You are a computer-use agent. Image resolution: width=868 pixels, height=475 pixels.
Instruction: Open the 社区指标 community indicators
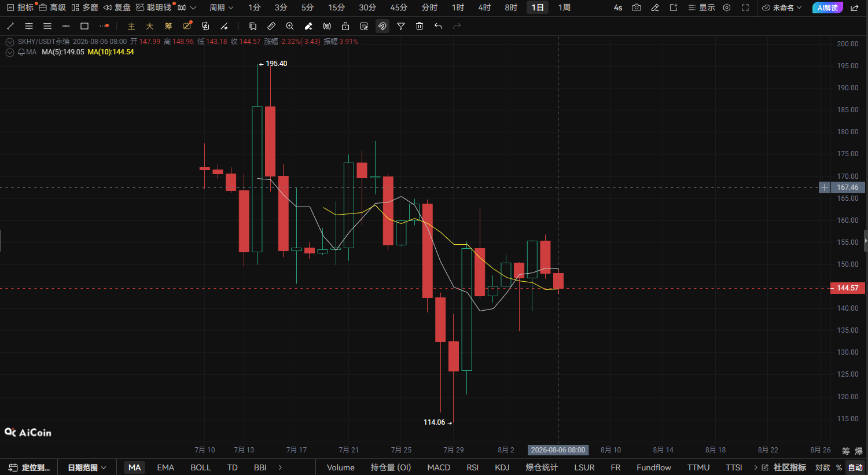pos(785,467)
